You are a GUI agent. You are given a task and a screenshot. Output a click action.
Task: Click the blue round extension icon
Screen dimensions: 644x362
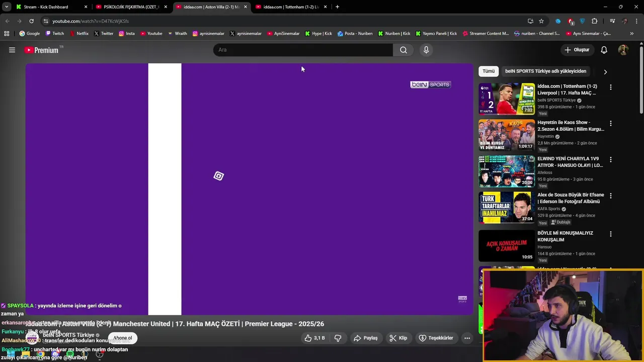pos(558,21)
